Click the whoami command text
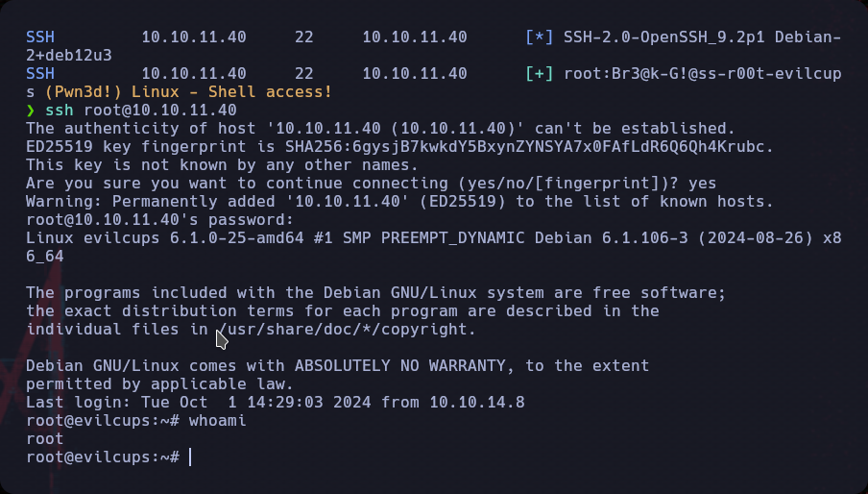 (x=218, y=421)
